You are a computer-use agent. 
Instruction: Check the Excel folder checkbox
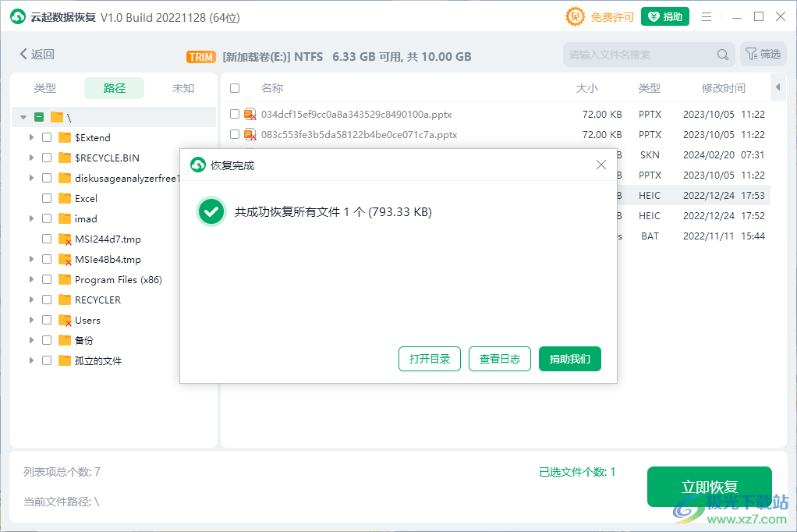[x=47, y=198]
